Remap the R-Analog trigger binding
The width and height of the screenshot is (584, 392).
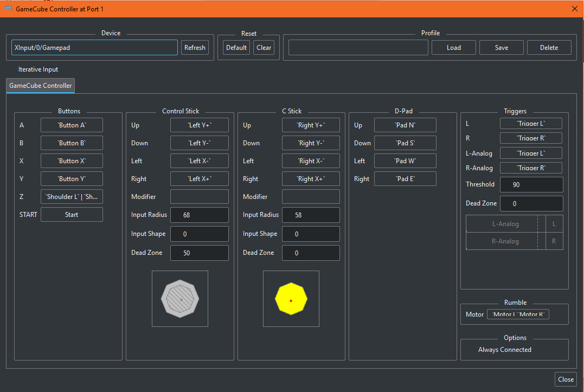(531, 168)
